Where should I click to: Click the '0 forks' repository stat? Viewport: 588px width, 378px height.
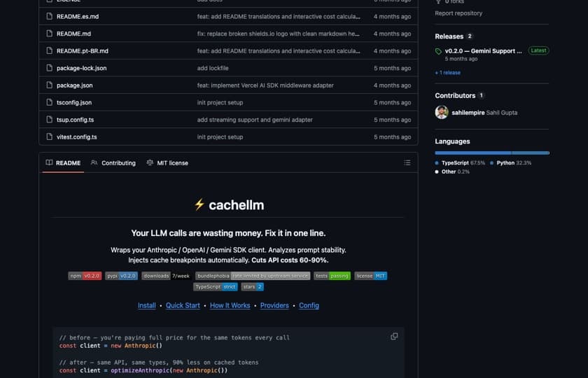coord(450,1)
